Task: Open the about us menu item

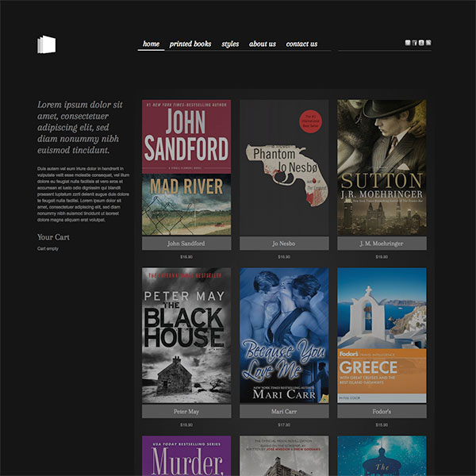Action: (x=263, y=44)
